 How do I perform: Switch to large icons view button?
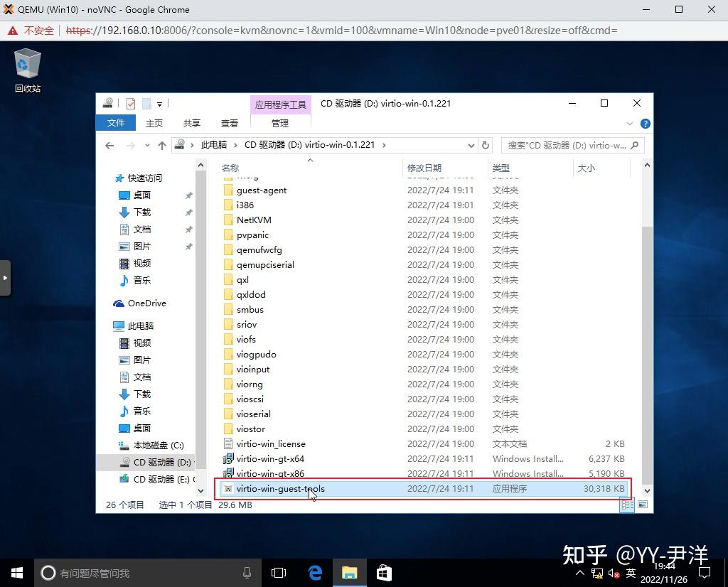click(643, 505)
